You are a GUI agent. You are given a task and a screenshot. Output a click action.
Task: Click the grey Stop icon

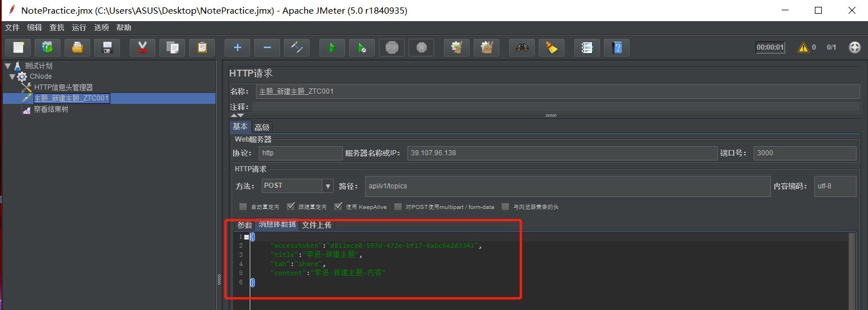(x=391, y=47)
